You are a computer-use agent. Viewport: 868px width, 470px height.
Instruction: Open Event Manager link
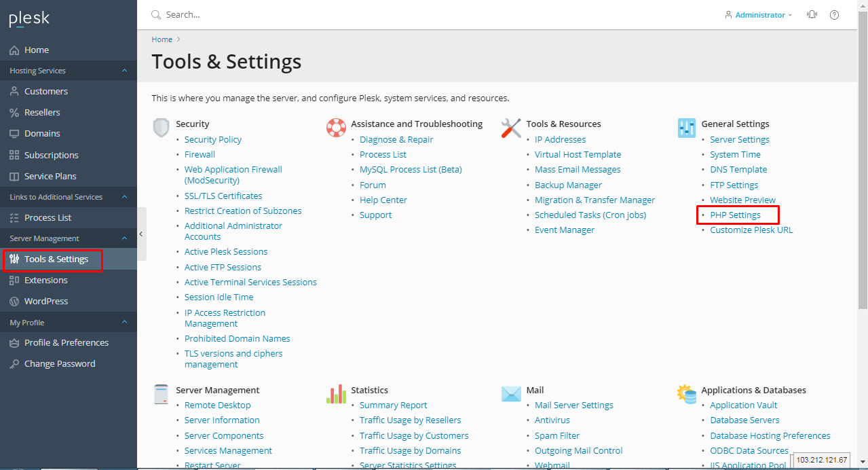pyautogui.click(x=565, y=230)
